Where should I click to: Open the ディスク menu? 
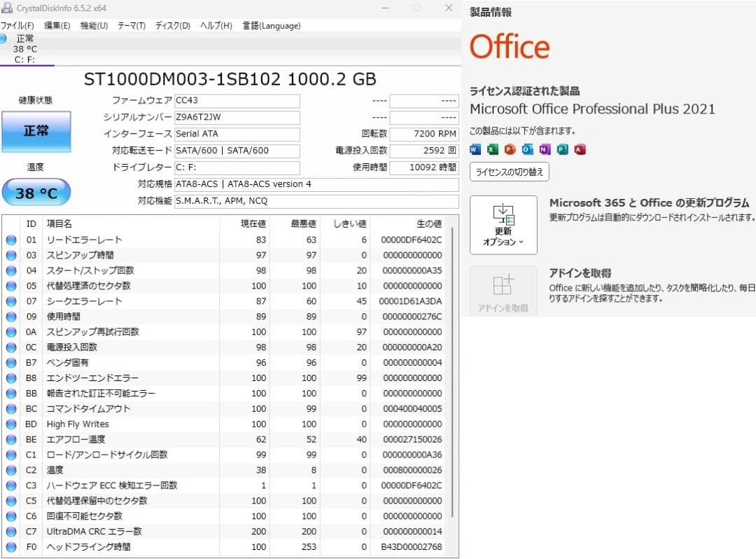click(170, 25)
